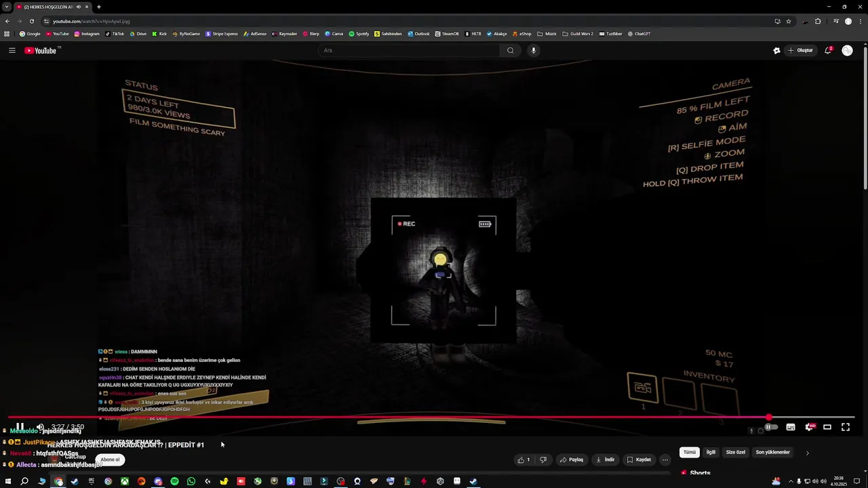The width and height of the screenshot is (868, 488).
Task: Save the video with the Kaydet button
Action: point(639,460)
